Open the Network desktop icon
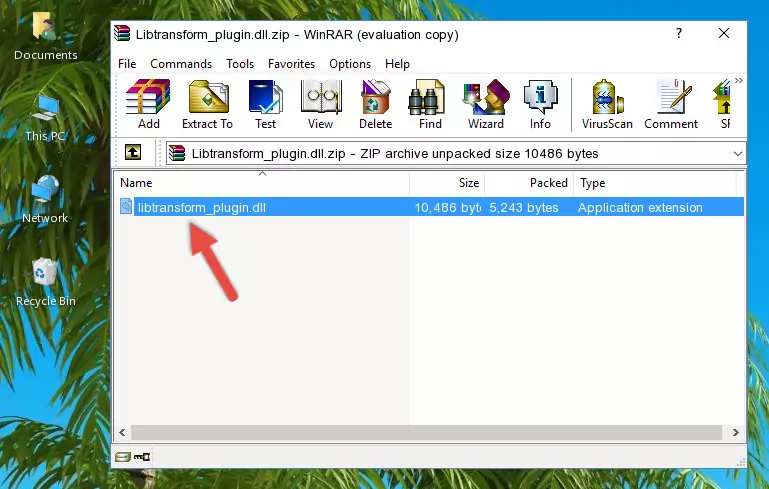This screenshot has height=489, width=769. pos(45,199)
